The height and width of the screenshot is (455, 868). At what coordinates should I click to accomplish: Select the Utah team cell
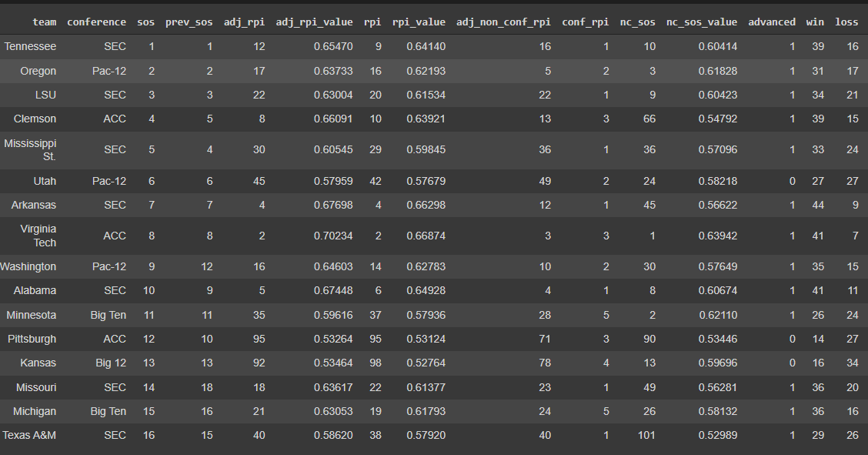pyautogui.click(x=45, y=181)
